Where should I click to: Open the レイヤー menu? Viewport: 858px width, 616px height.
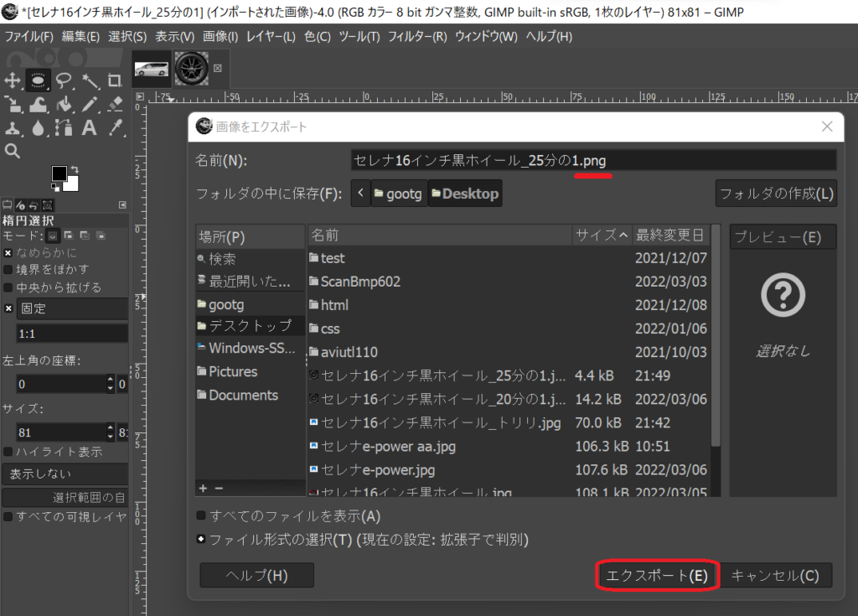tap(269, 37)
